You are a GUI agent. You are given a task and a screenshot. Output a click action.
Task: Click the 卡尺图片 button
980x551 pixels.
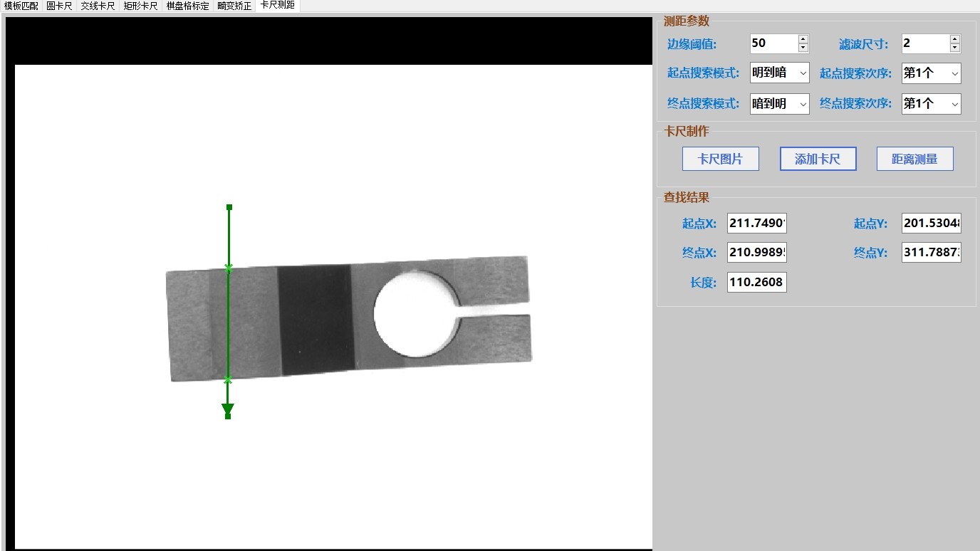721,159
